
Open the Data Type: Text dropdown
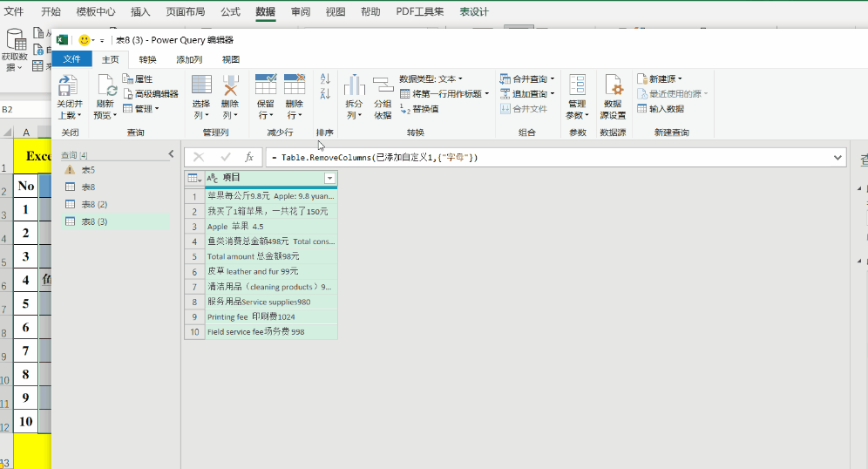tap(431, 78)
